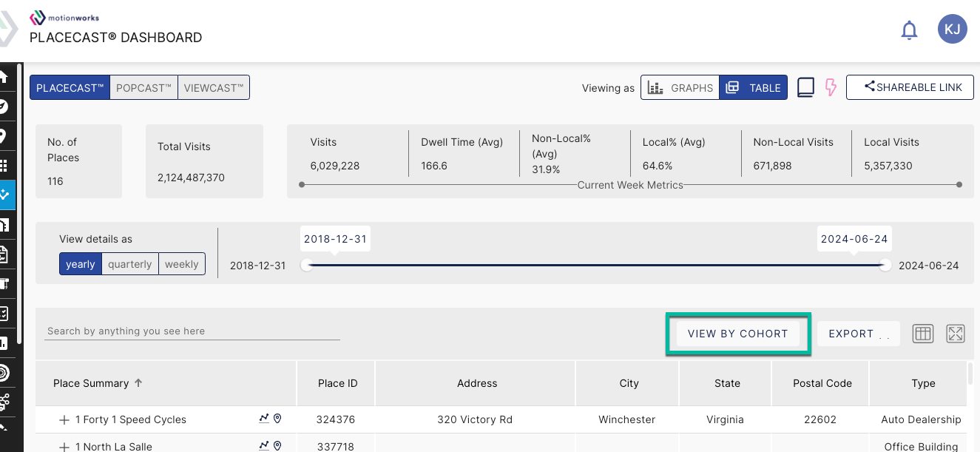Click VIEW BY COHORT
980x452 pixels.
click(x=738, y=334)
